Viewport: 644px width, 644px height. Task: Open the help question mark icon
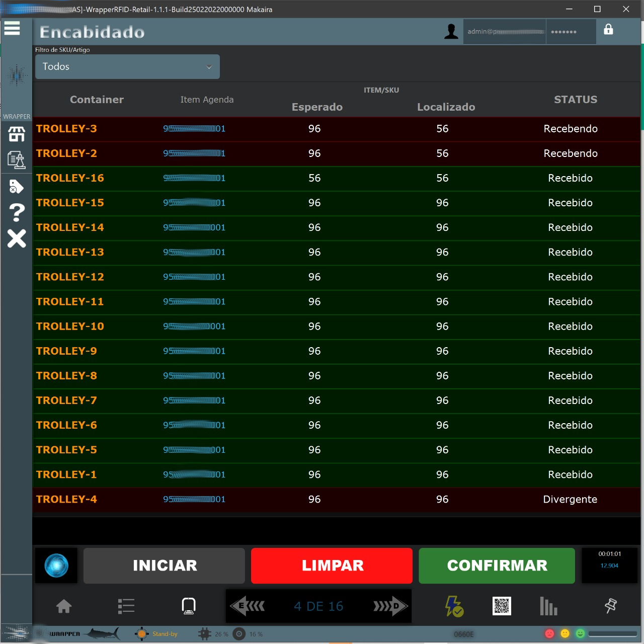click(x=16, y=212)
